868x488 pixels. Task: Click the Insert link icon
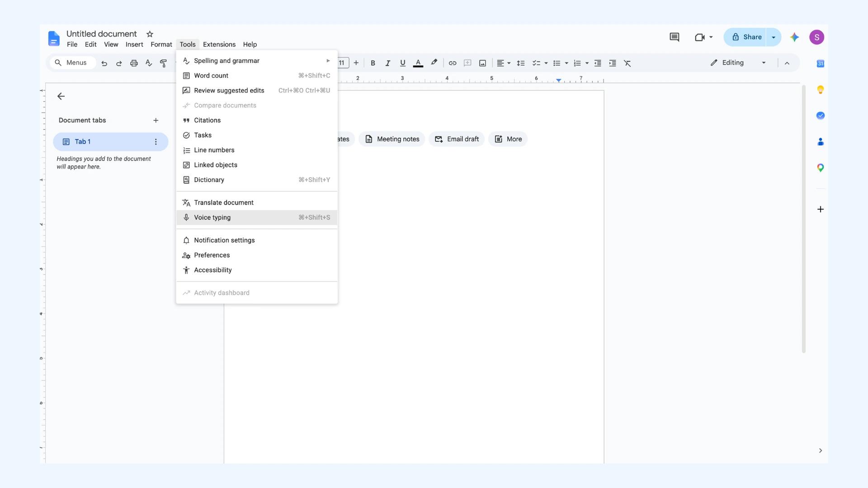tap(453, 63)
